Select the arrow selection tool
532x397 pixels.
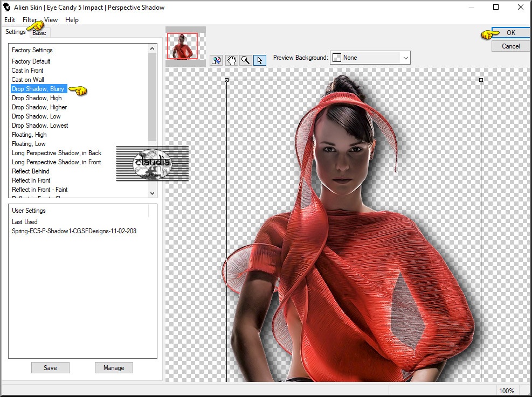pos(260,60)
